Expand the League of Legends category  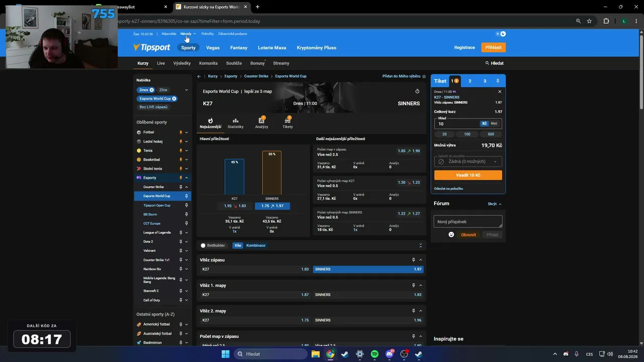click(x=187, y=232)
